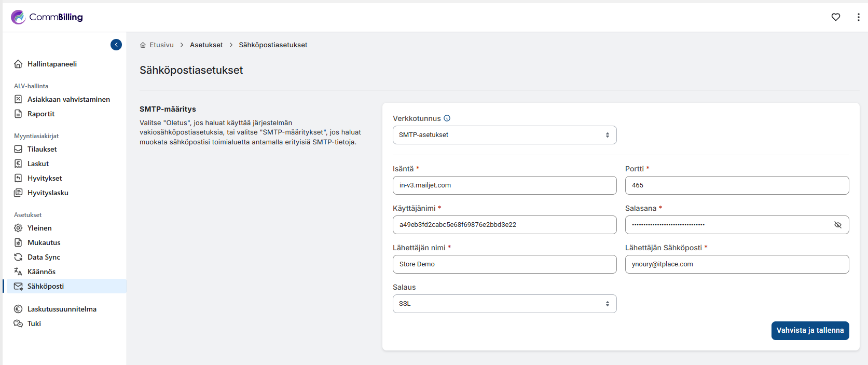Click the Isäntä host input field

pos(504,185)
